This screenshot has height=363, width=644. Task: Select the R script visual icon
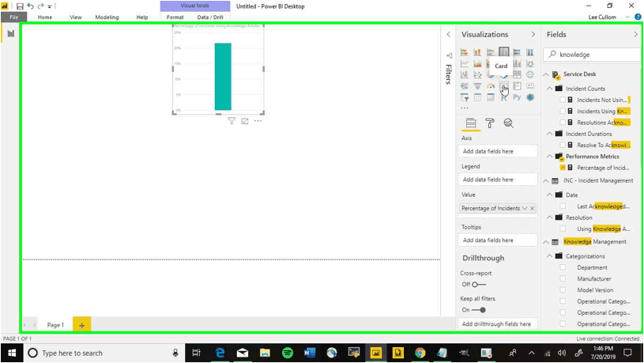[503, 97]
